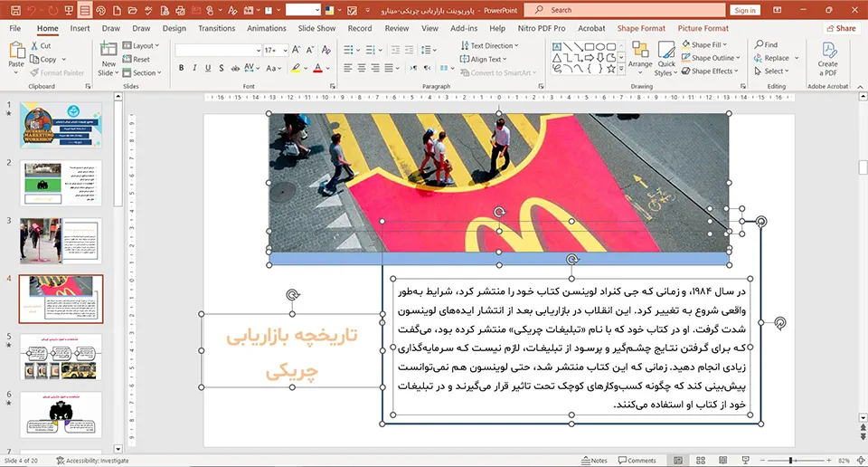Click the Open folder icon in Quick Access Toolbar
This screenshot has height=467, width=868.
coord(132,10)
